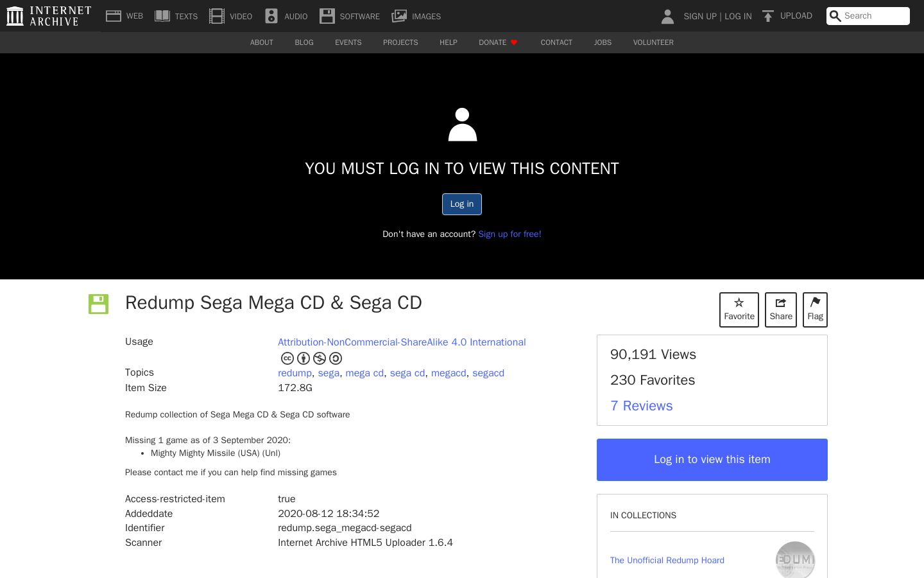Click the Addeddate value 2020-08-12 18:34:52
This screenshot has height=578, width=924.
coord(329,514)
